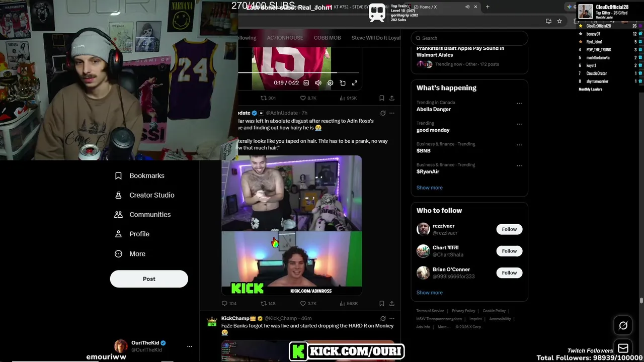Viewport: 644px width, 362px height.
Task: Follow Brian O'Conner
Action: tap(509, 273)
